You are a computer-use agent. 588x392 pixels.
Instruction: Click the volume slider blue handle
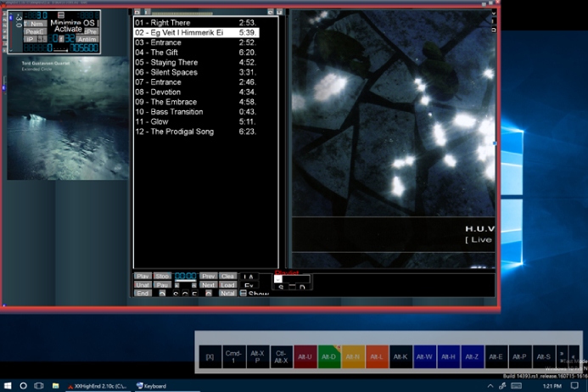pos(10,17)
